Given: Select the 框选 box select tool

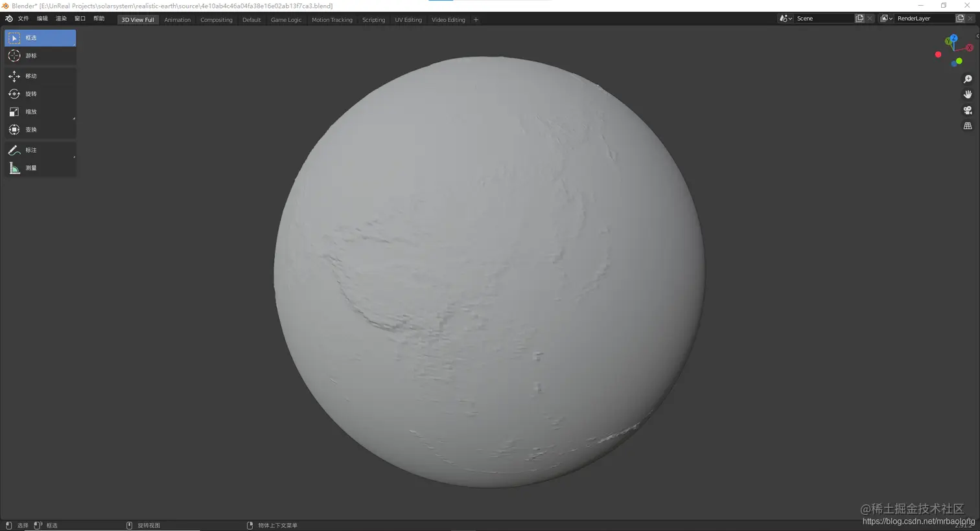Looking at the screenshot, I should coord(40,38).
